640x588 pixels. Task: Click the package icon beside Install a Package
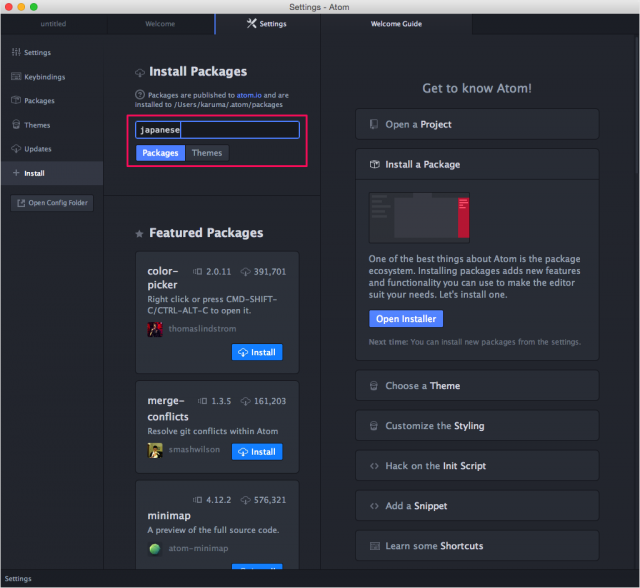tap(374, 164)
